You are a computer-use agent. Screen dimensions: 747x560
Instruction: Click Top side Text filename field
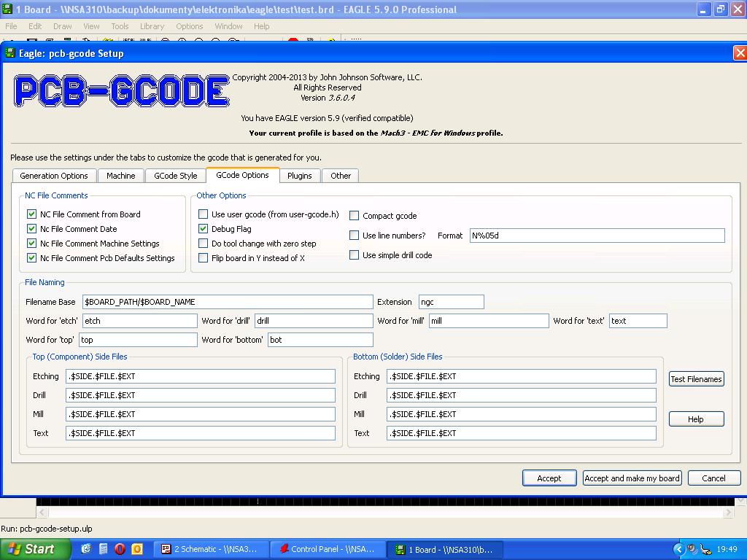point(201,433)
